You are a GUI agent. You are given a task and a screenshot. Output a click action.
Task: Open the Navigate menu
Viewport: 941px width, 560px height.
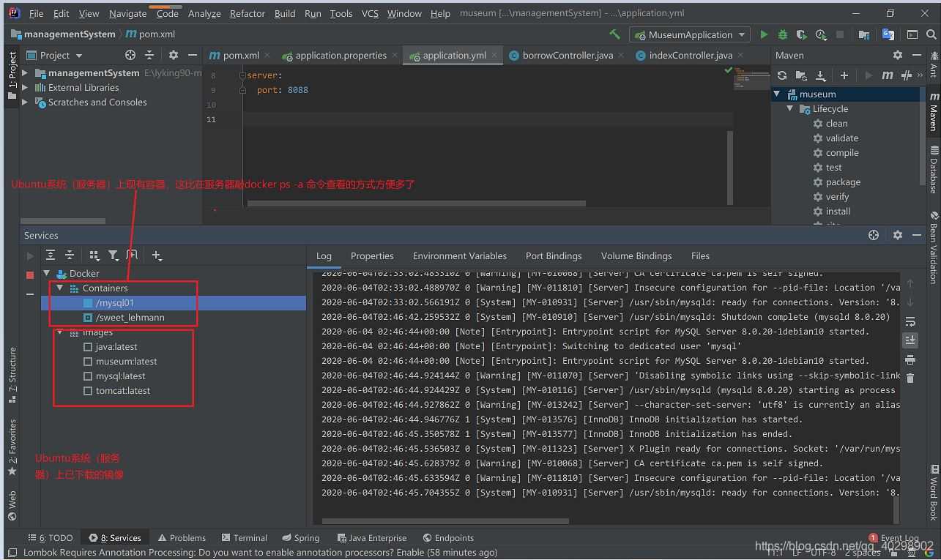click(127, 13)
